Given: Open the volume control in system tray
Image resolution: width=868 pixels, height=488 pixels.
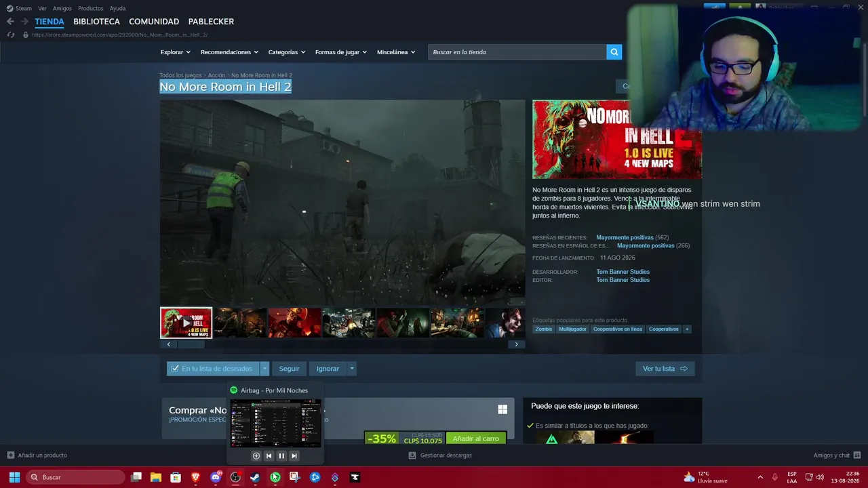Looking at the screenshot, I should (820, 477).
